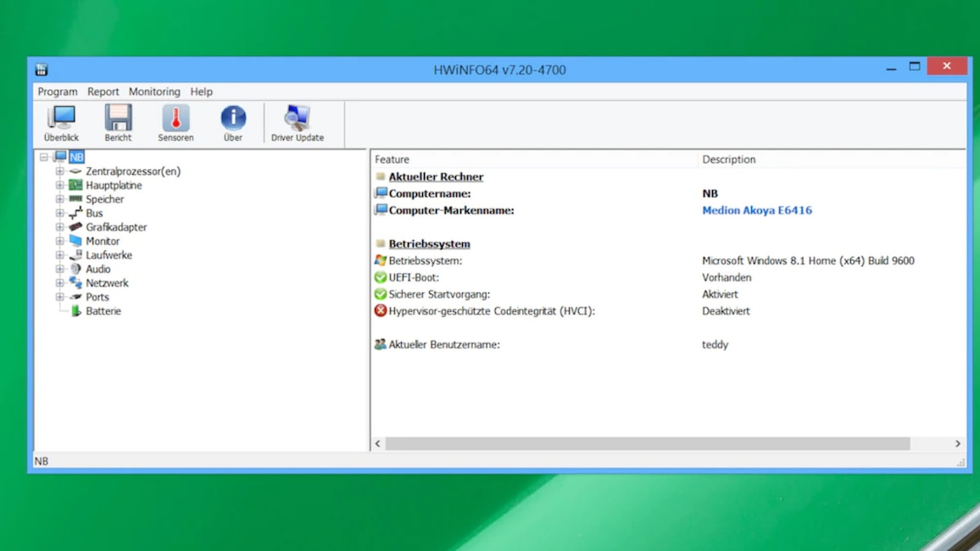Expand the Ports node
This screenshot has width=980, height=551.
coord(59,297)
